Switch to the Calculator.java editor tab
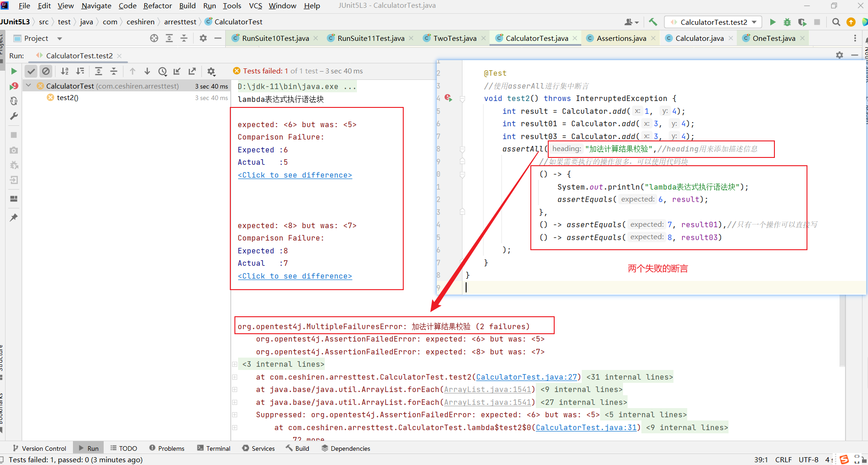The height and width of the screenshot is (465, 868). (699, 38)
